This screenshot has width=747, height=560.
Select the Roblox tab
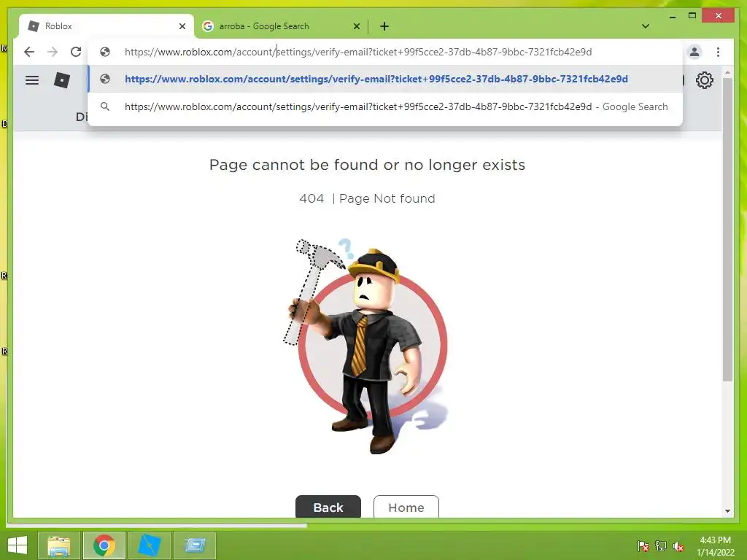[107, 26]
